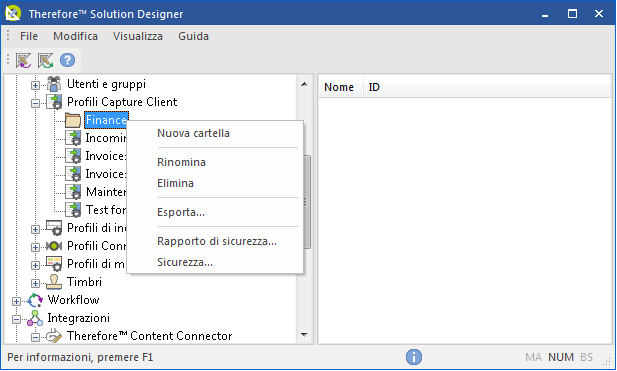This screenshot has height=371, width=617.
Task: Click the Test for profile icon
Action: [x=73, y=210]
